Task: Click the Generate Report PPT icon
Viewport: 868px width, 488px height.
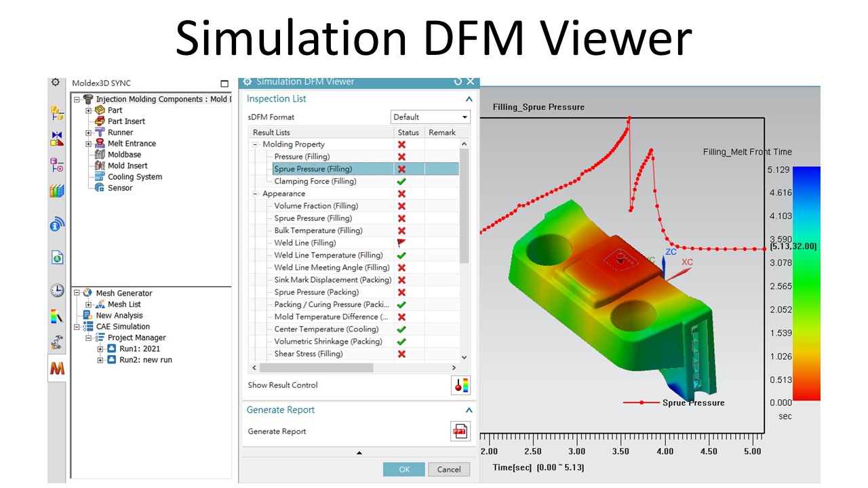Action: 460,431
